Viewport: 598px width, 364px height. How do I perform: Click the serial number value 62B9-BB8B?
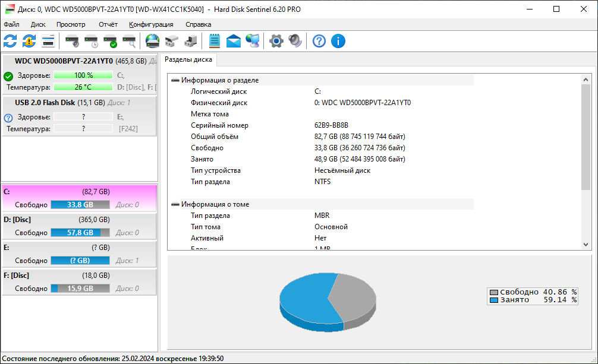(331, 125)
